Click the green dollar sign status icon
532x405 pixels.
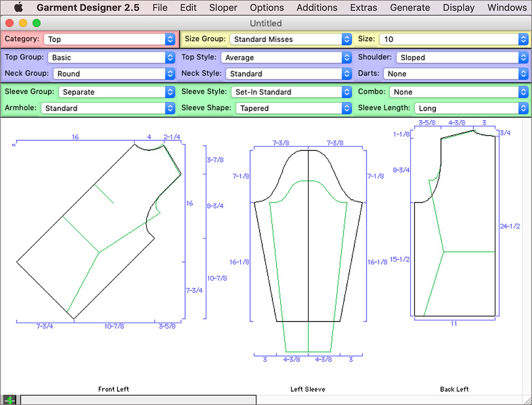click(10, 400)
